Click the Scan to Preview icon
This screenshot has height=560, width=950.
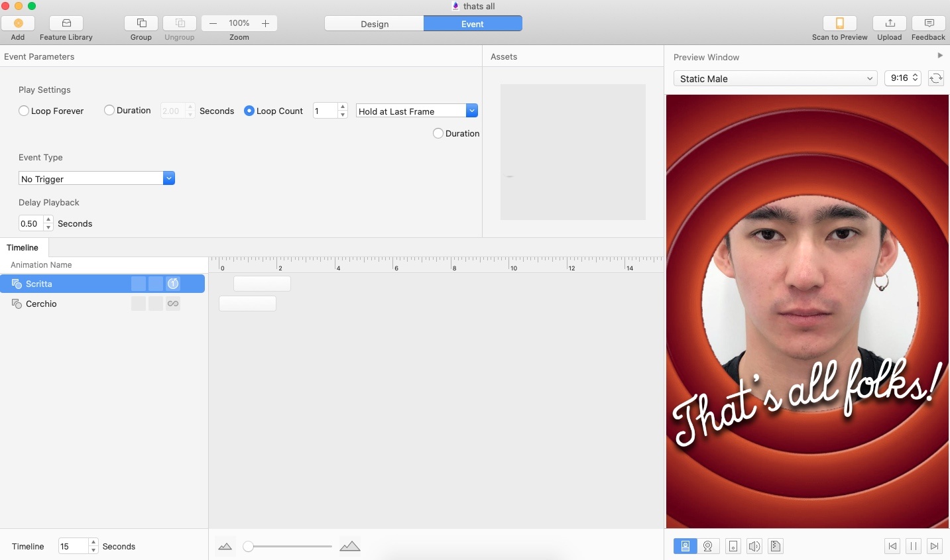(840, 23)
